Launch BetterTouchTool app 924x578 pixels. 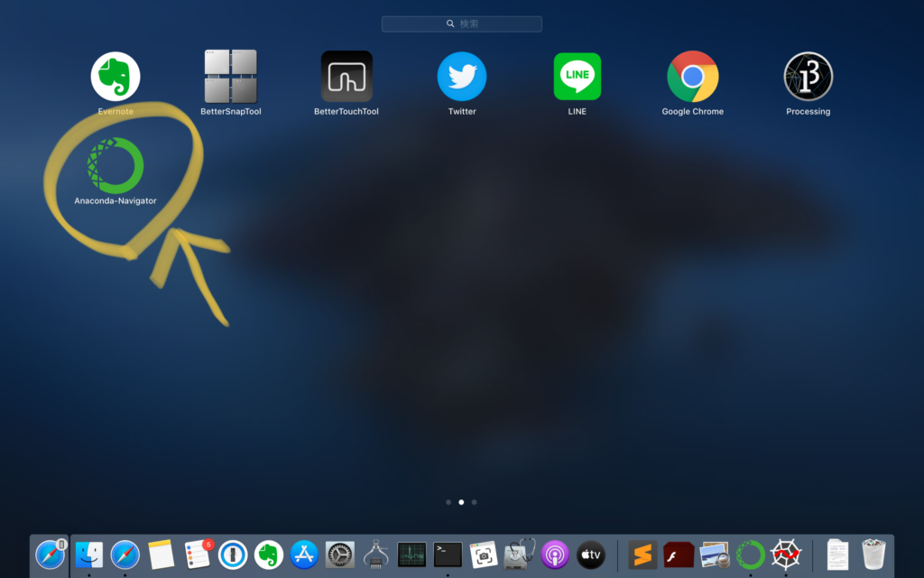click(x=346, y=77)
